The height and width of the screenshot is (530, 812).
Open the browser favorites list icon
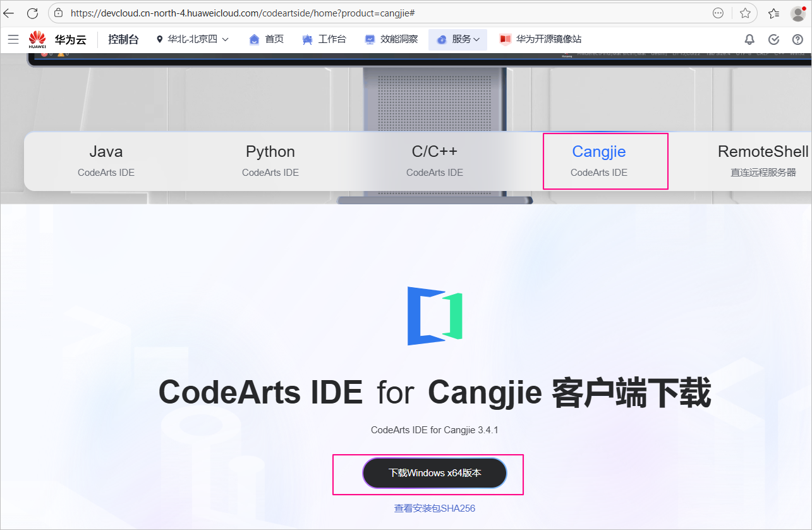coord(773,13)
